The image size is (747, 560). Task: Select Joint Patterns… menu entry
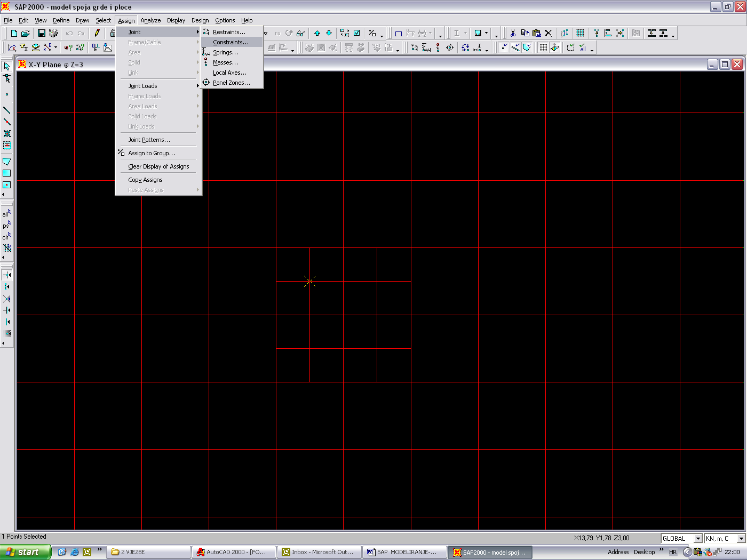click(x=158, y=140)
